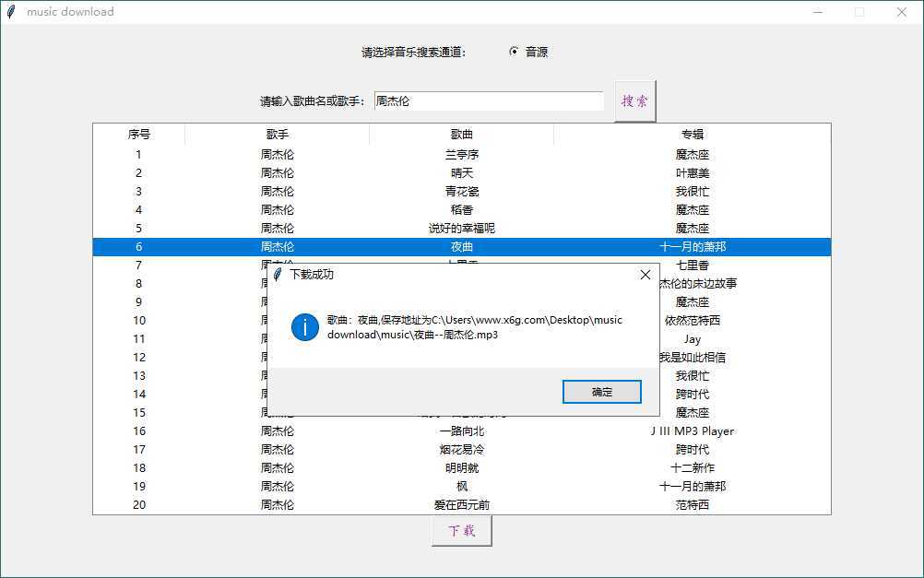
Task: Select the 音源 radio button
Action: pos(514,52)
